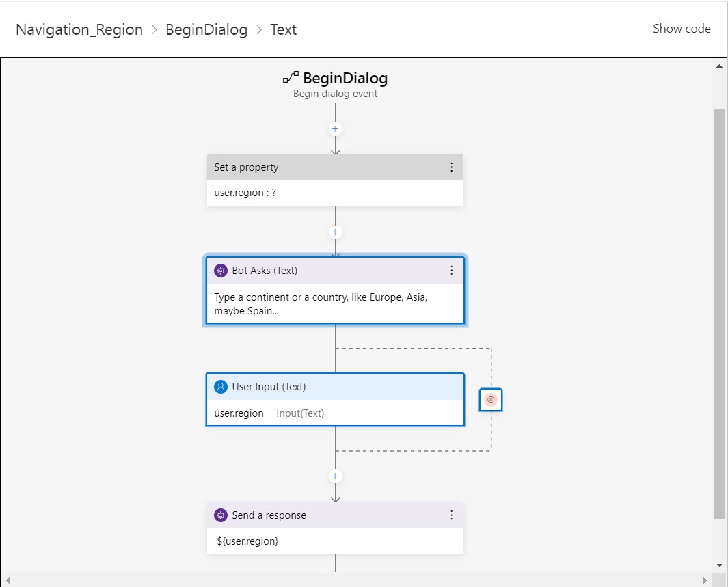Click the plus icon below Set a property
This screenshot has width=728, height=587.
point(335,232)
